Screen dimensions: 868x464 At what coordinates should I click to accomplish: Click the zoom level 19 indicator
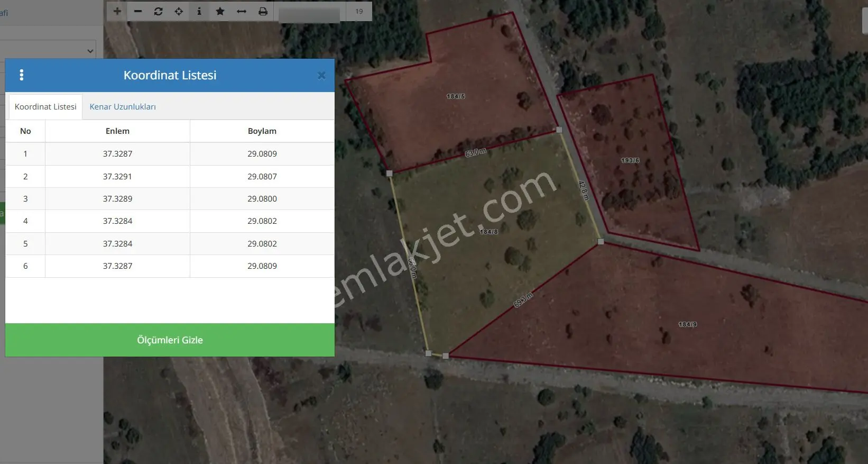[359, 11]
